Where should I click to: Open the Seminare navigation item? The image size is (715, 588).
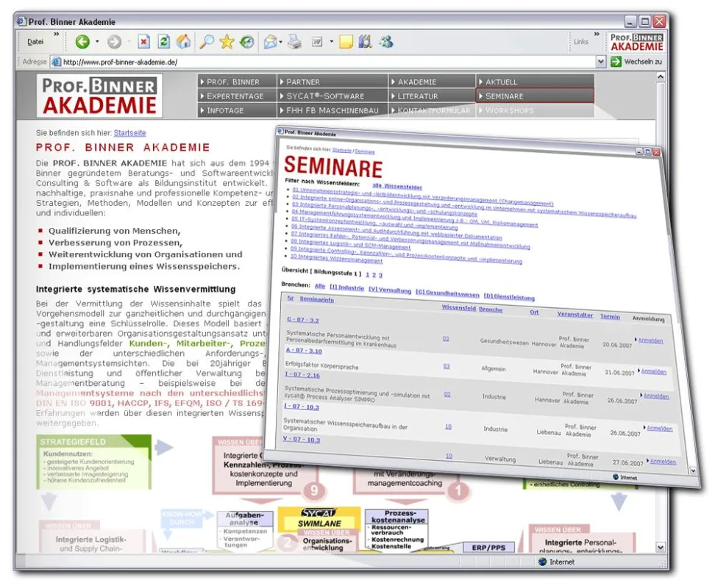[x=535, y=96]
